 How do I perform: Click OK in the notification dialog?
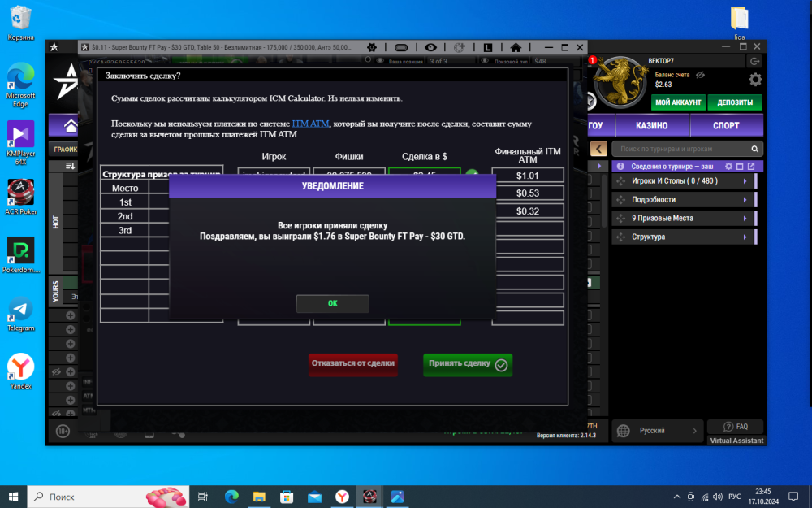[332, 303]
